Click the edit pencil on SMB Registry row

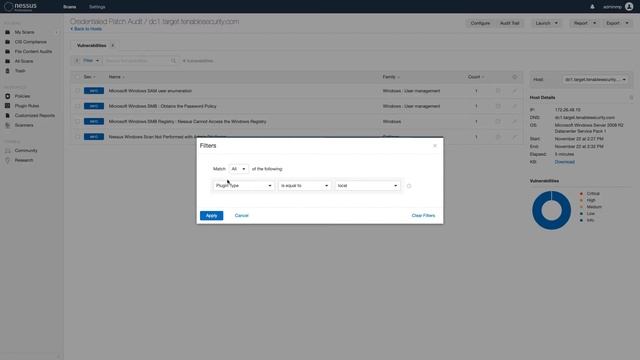(x=514, y=121)
